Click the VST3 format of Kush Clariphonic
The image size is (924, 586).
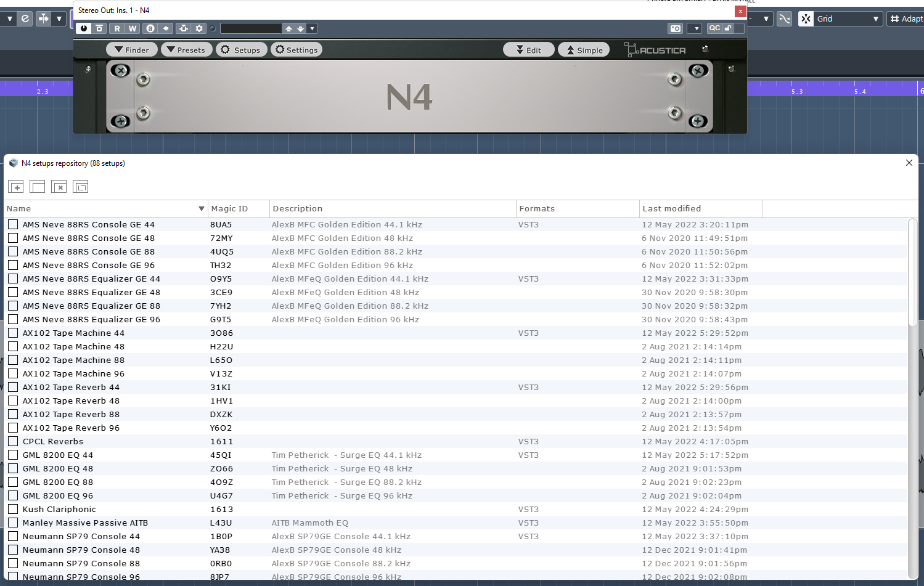528,509
